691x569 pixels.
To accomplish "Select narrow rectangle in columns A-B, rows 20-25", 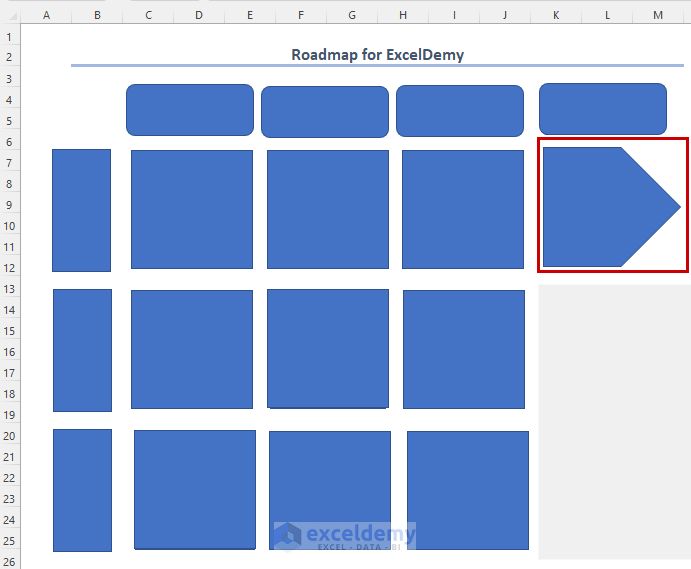I will point(82,490).
